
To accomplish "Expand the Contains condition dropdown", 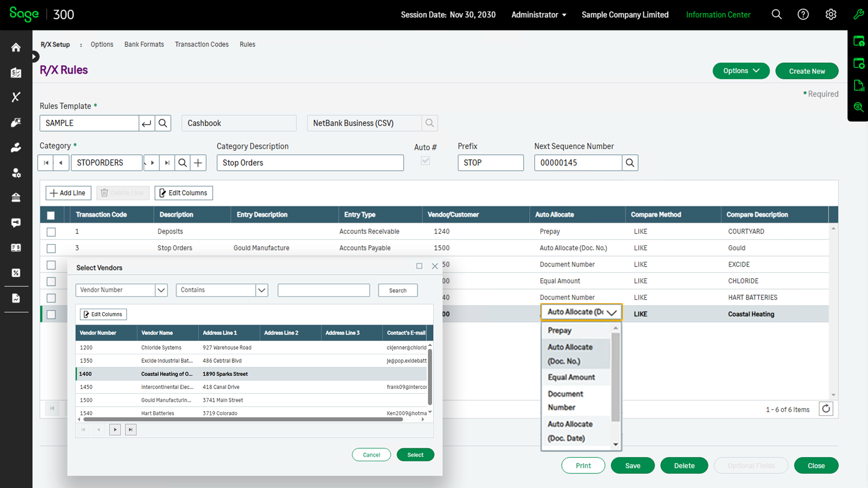I will (x=261, y=290).
